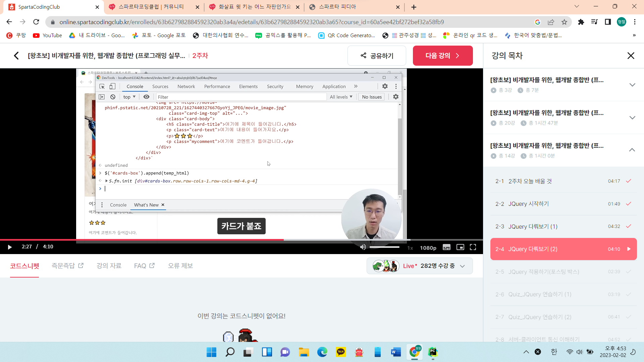Image resolution: width=644 pixels, height=362 pixels.
Task: Enter fullscreen video mode
Action: (x=473, y=247)
